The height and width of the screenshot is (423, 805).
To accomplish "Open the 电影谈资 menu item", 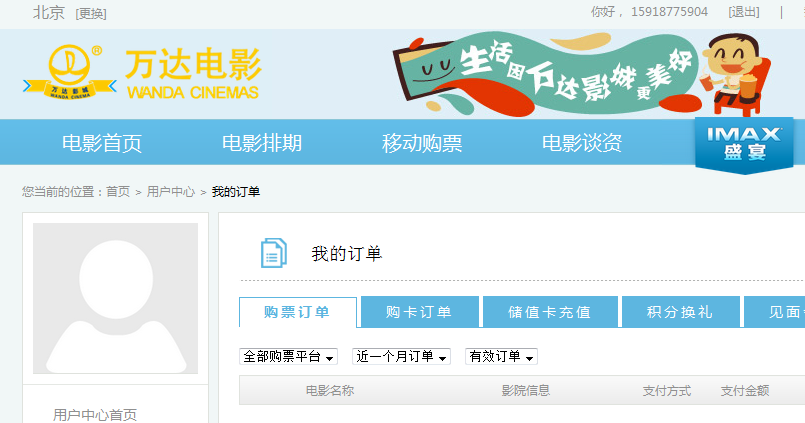I will [582, 143].
